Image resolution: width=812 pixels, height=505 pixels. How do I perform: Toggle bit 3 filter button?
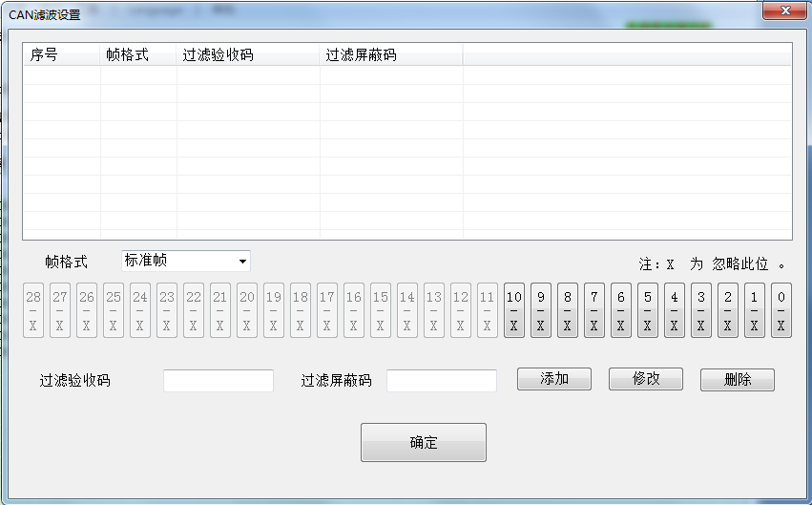pos(701,310)
